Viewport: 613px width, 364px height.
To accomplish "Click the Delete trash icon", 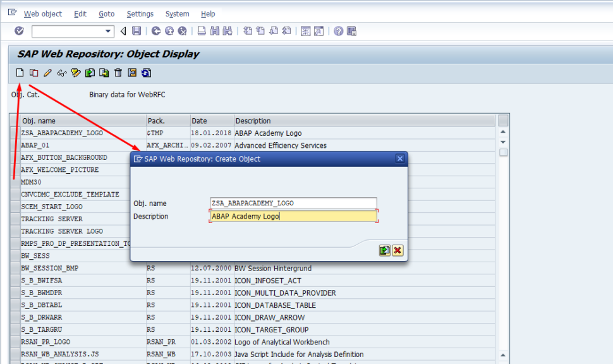I will [118, 73].
